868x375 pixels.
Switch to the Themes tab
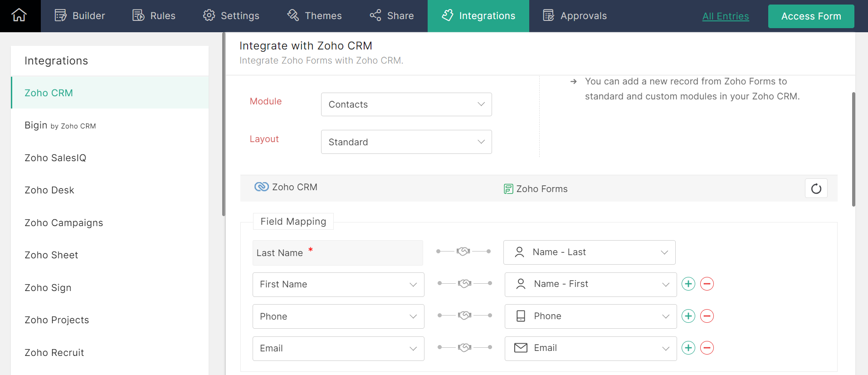point(314,16)
